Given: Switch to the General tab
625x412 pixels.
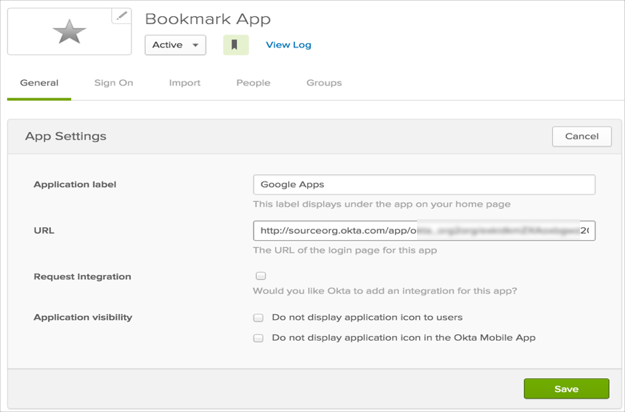Looking at the screenshot, I should pyautogui.click(x=39, y=83).
